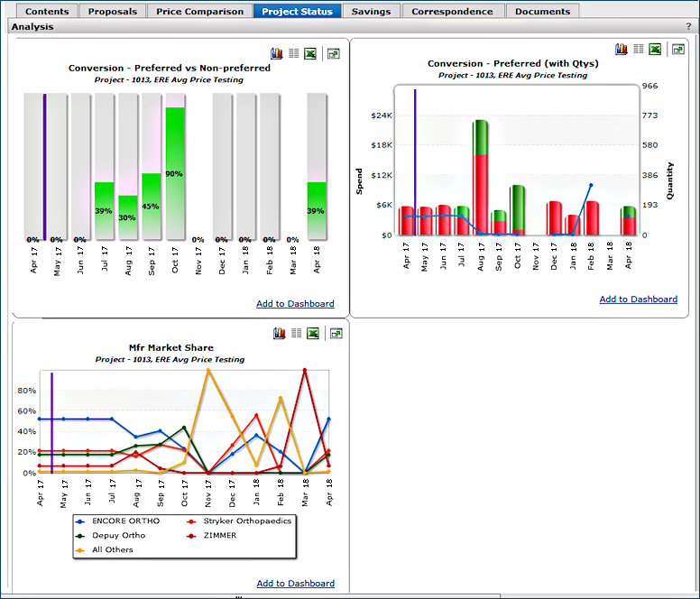Open the Savings tab

[x=371, y=12]
